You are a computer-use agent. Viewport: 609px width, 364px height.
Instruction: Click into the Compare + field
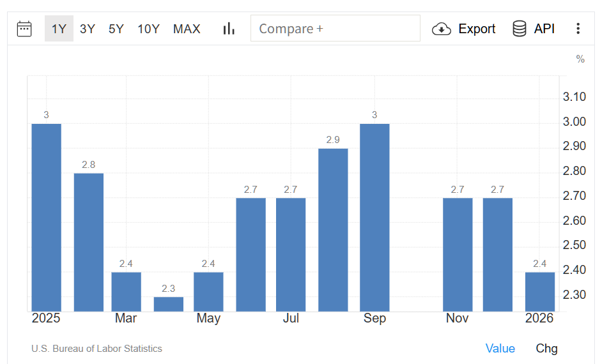click(335, 29)
